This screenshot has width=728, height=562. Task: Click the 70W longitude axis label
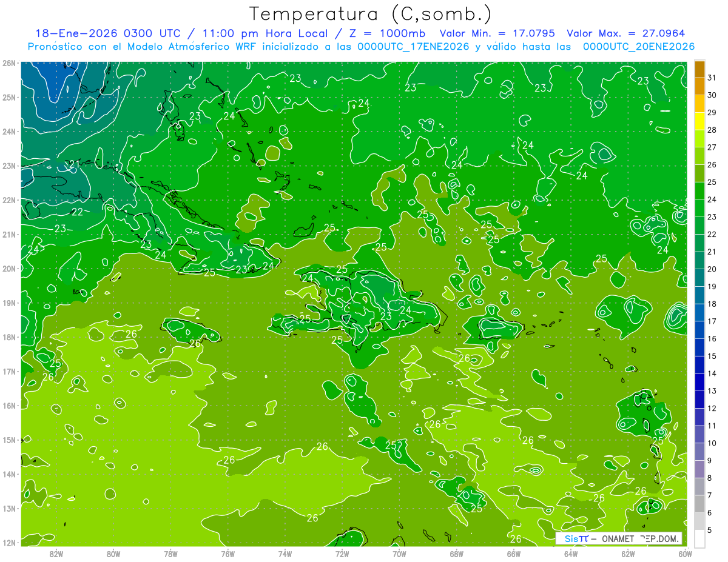399,554
